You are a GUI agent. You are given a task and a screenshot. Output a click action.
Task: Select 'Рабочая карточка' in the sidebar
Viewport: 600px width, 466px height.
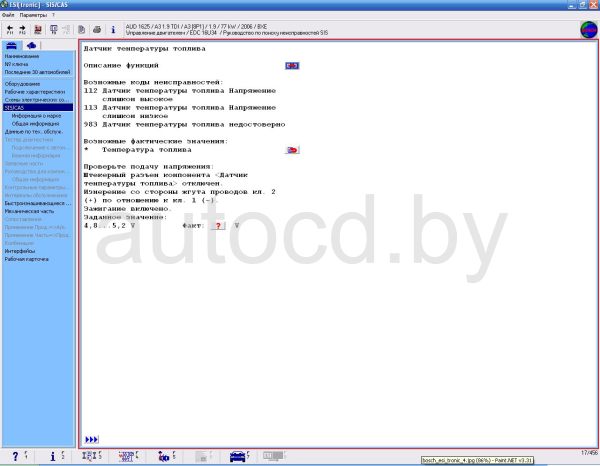(26, 259)
